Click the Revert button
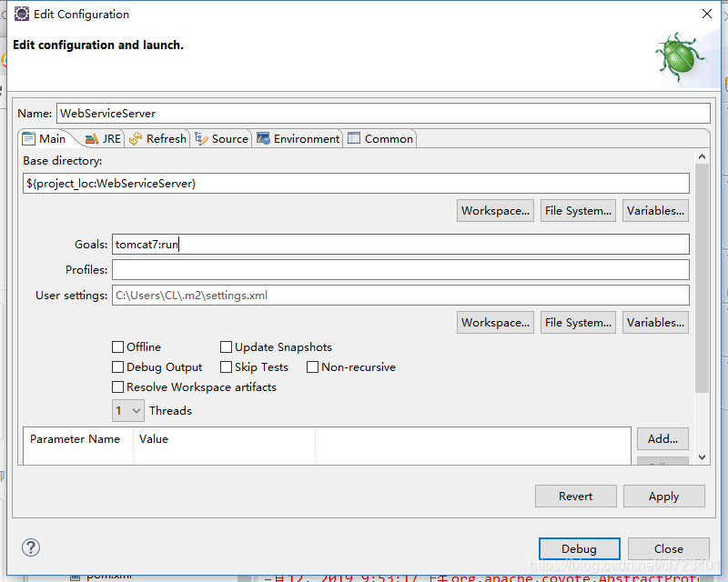Screen dimensions: 728x582 pyautogui.click(x=576, y=497)
